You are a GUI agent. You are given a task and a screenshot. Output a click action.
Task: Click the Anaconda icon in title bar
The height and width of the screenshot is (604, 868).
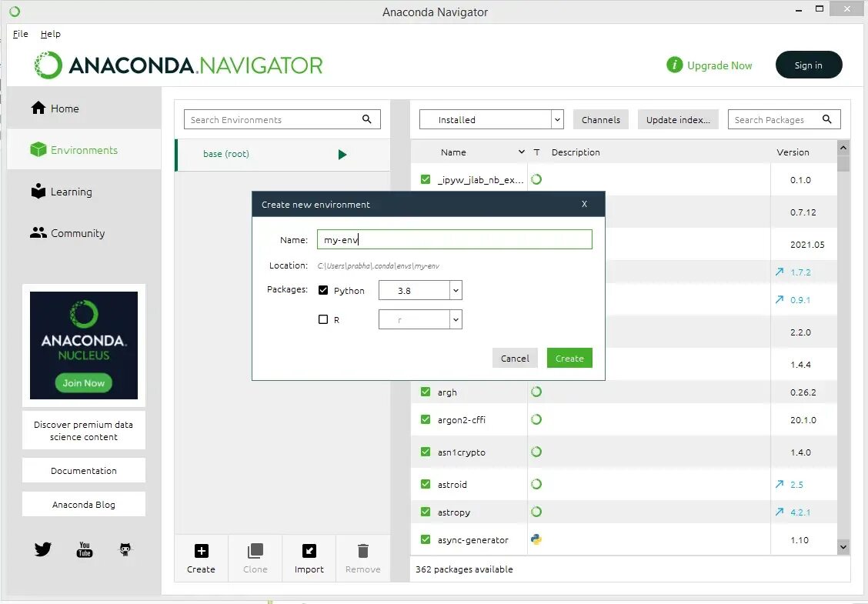coord(15,11)
